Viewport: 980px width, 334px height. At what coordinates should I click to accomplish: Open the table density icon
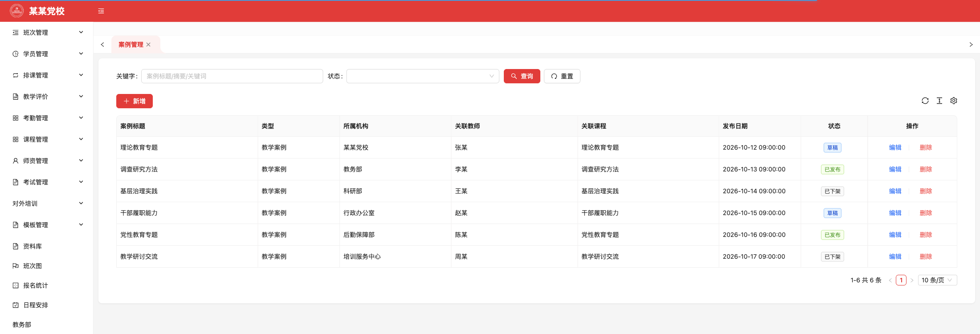(939, 101)
